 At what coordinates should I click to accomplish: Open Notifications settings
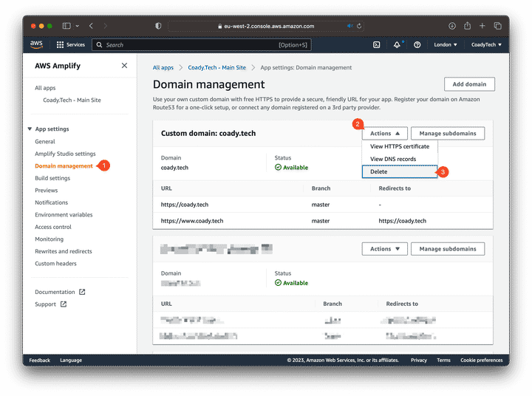[x=51, y=202]
